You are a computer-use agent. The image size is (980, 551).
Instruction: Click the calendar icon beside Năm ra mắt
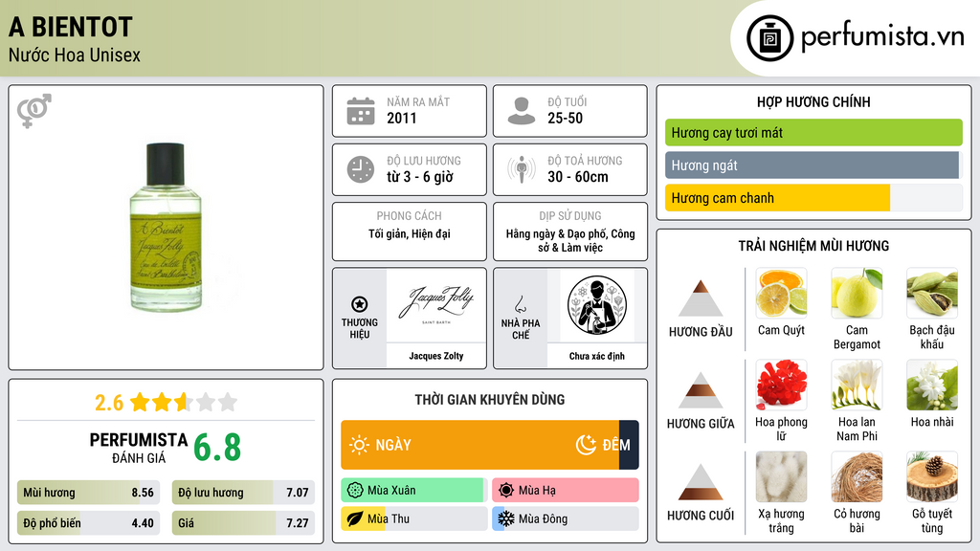[x=361, y=111]
